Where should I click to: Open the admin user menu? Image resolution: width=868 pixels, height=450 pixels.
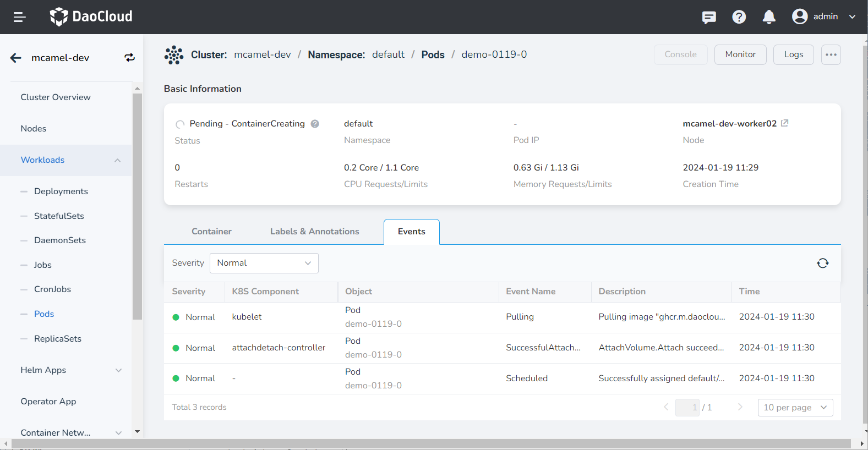823,17
